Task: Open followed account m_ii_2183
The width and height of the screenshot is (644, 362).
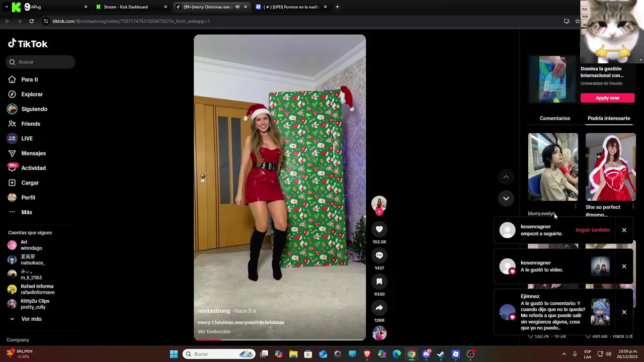Action: pos(25,275)
